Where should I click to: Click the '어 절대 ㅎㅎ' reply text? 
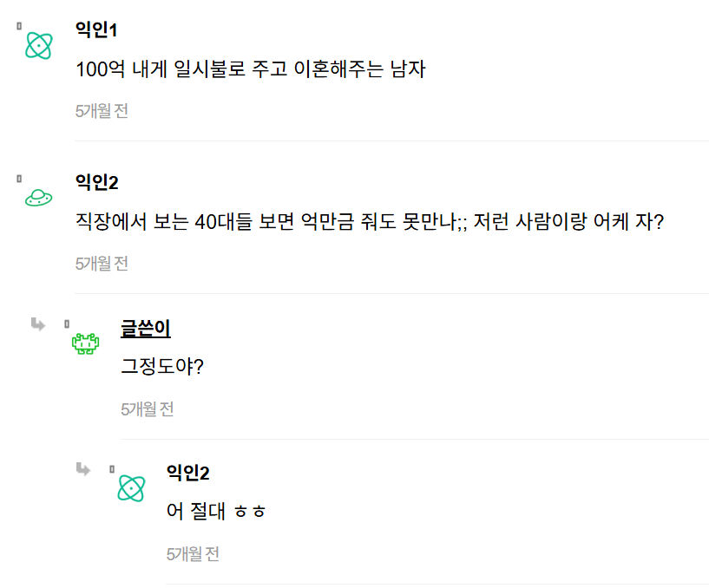(x=216, y=512)
